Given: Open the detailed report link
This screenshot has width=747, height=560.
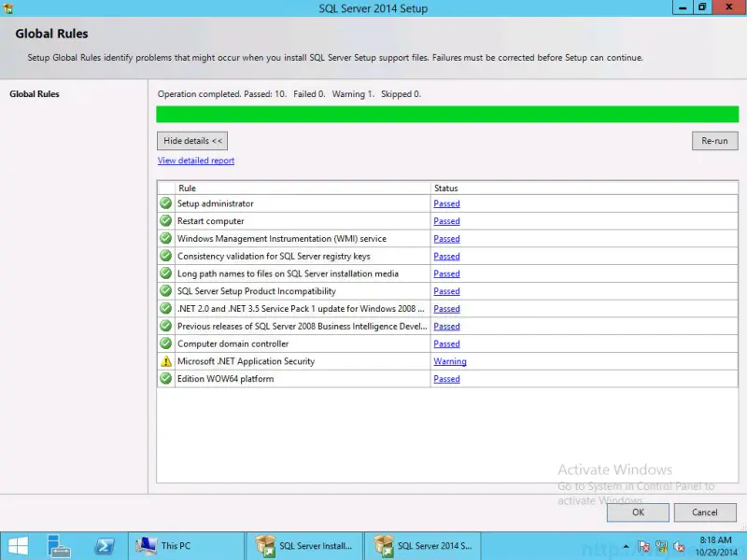Looking at the screenshot, I should click(x=195, y=161).
